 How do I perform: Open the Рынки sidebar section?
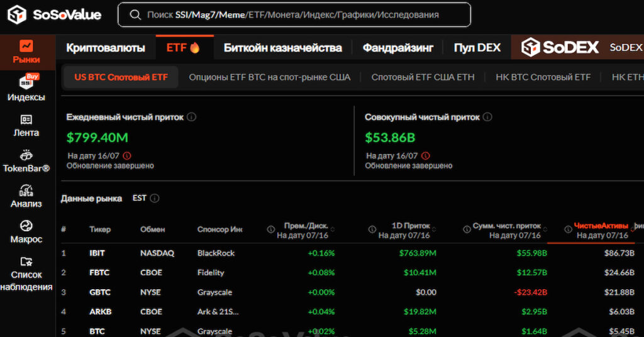tap(26, 52)
